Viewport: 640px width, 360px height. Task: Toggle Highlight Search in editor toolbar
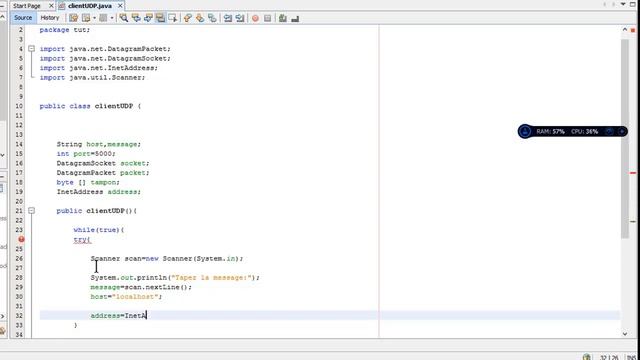coord(160,18)
